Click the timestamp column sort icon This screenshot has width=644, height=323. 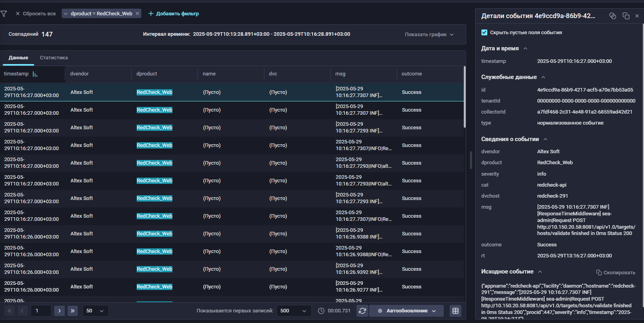(35, 74)
